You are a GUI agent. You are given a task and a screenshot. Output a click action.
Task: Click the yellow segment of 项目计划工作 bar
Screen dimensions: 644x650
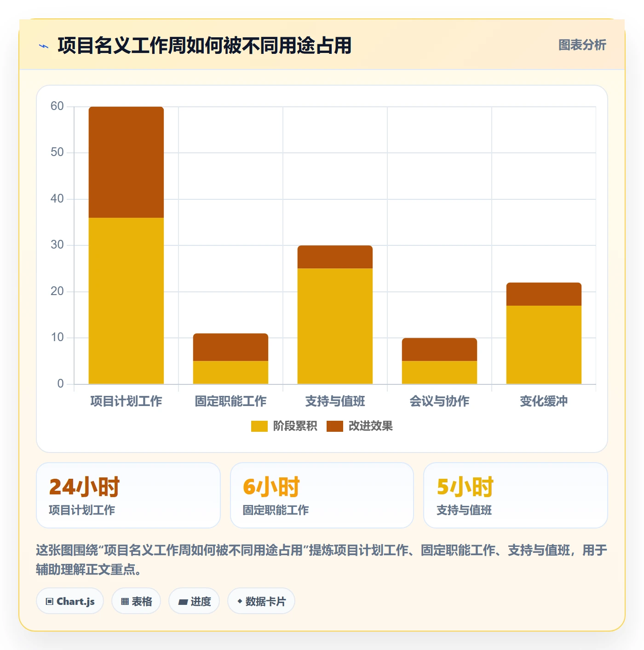tap(126, 301)
